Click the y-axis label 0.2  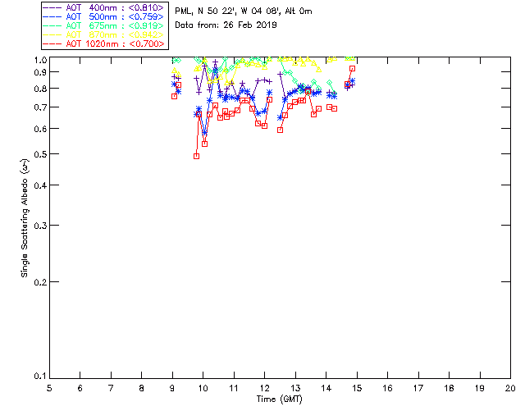coord(40,282)
